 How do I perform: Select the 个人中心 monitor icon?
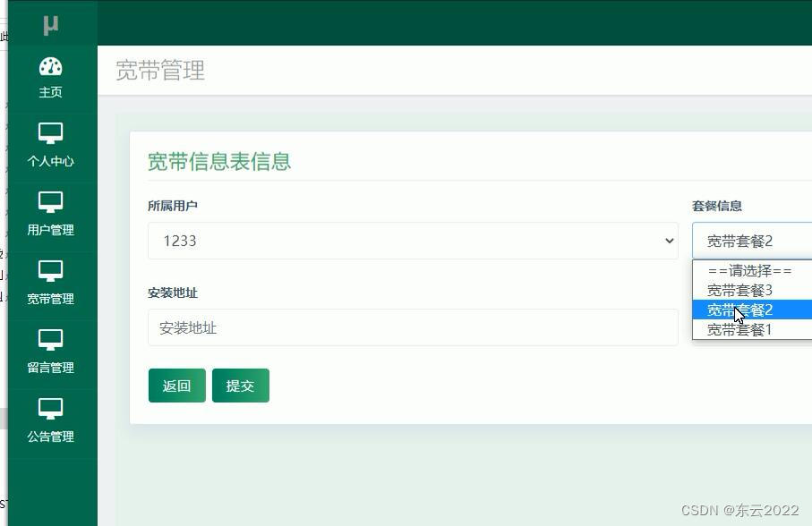[49, 132]
